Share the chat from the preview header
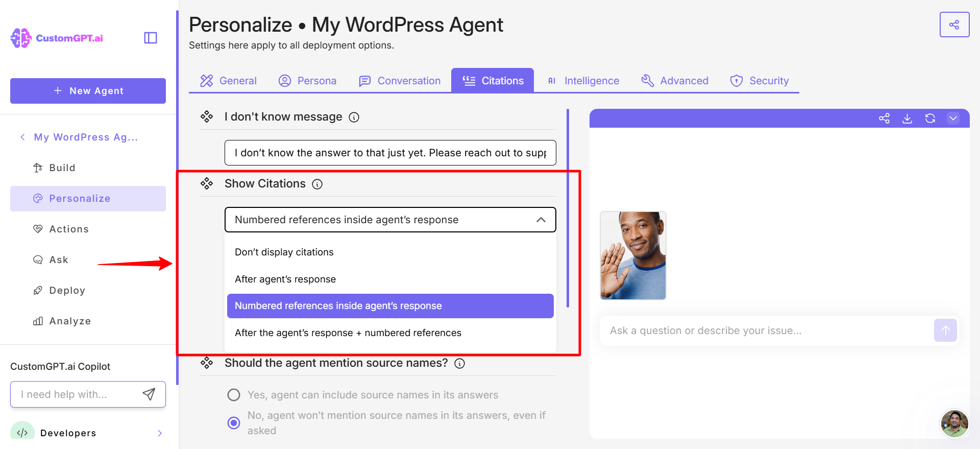The width and height of the screenshot is (980, 449). [884, 119]
